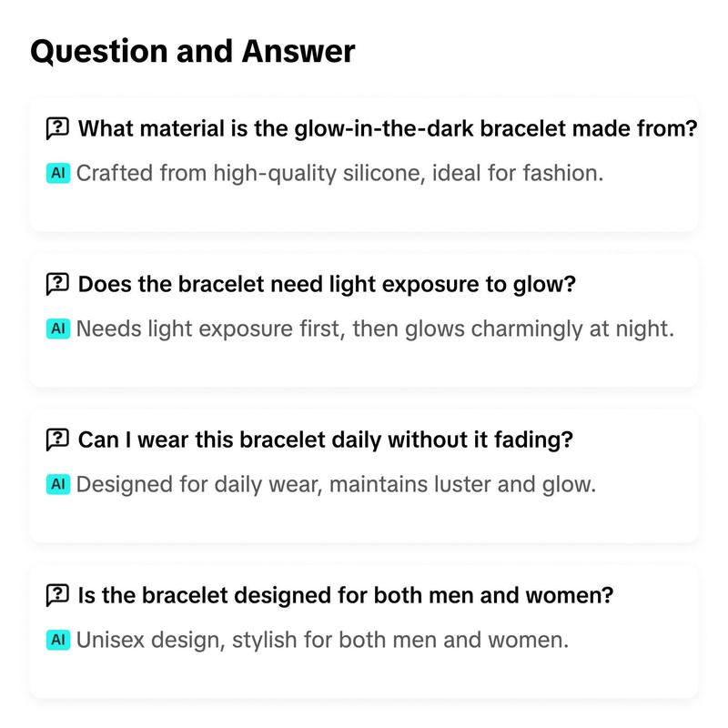728x728 pixels.
Task: Click the AI badge next to daily wear answer
Action: point(58,484)
